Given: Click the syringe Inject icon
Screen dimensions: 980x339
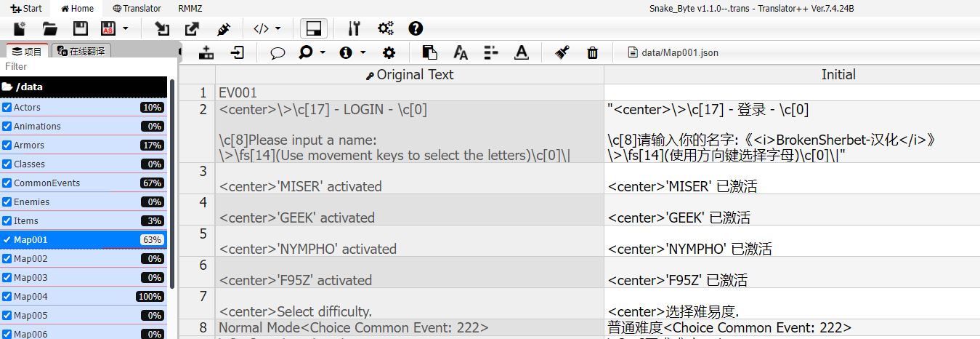Looking at the screenshot, I should click(224, 28).
